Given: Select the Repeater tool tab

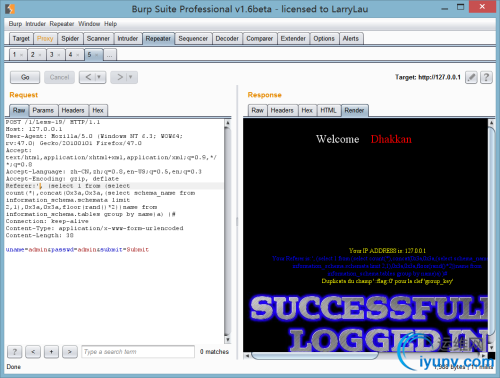Looking at the screenshot, I should point(158,39).
